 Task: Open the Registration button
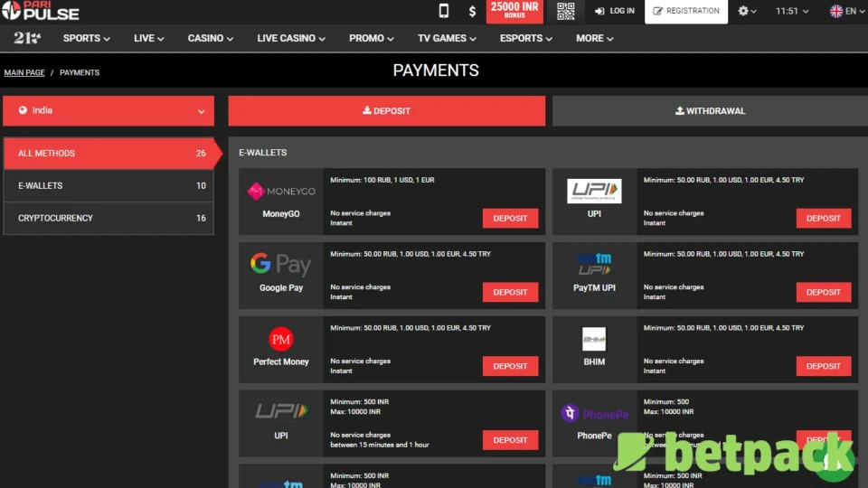click(686, 11)
